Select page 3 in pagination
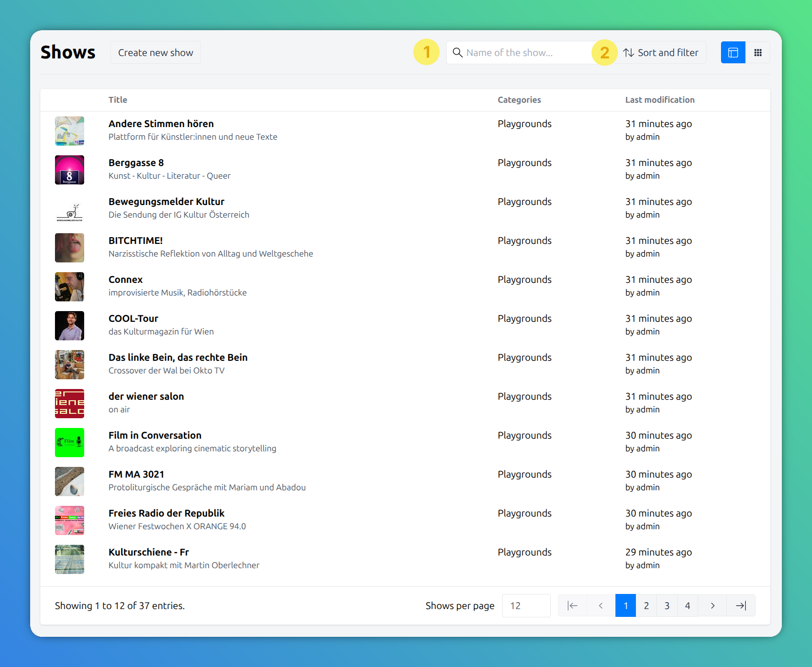This screenshot has height=667, width=812. 667,606
